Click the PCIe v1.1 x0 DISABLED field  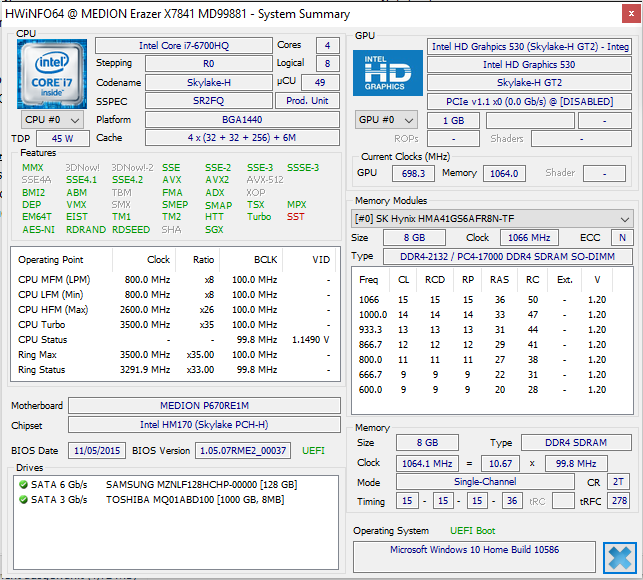[529, 101]
